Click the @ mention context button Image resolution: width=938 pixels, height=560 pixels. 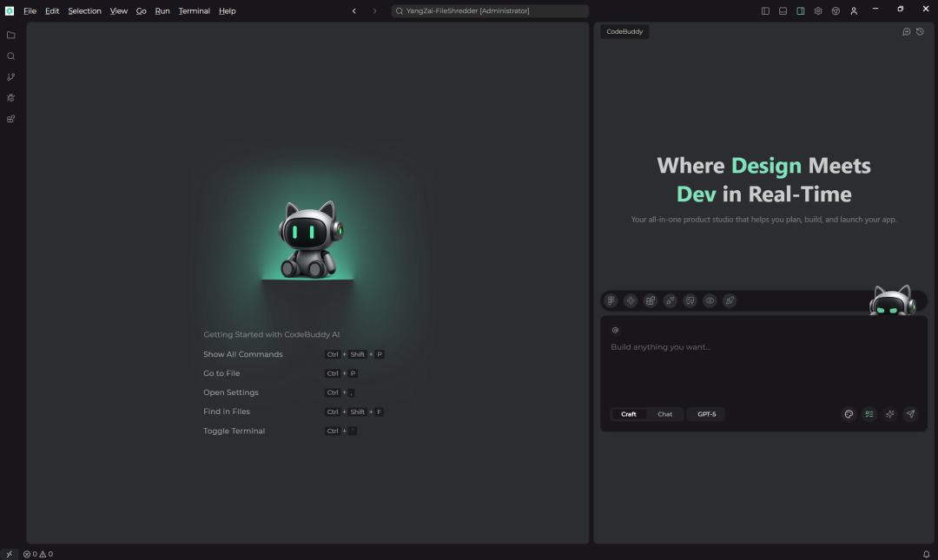(x=615, y=330)
